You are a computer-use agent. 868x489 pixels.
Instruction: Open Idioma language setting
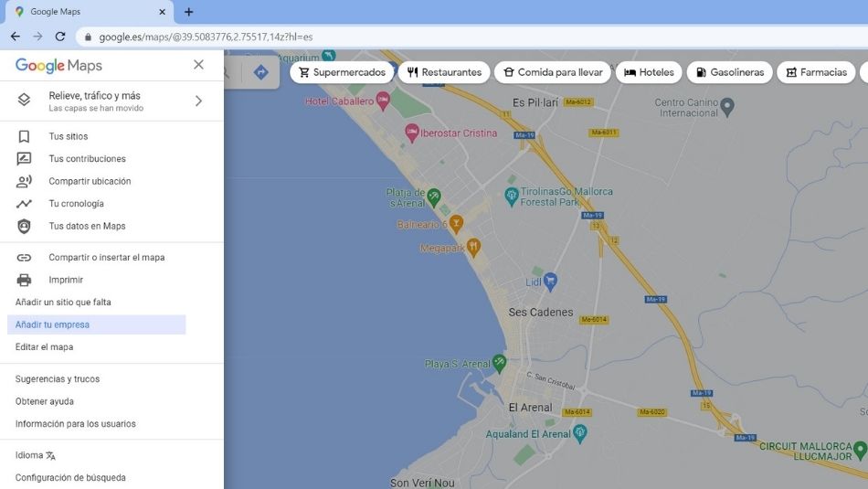36,455
